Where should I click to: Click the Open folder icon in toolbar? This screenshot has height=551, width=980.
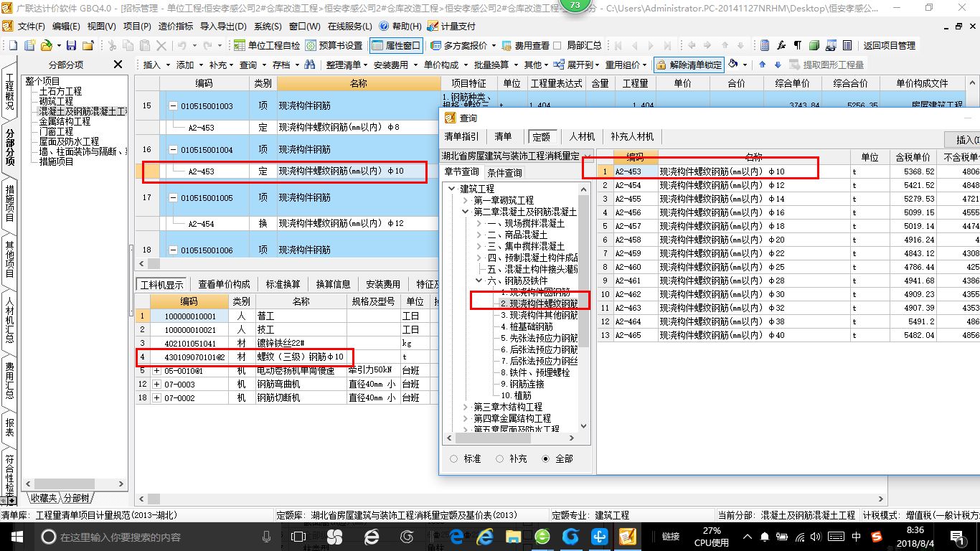pos(46,45)
